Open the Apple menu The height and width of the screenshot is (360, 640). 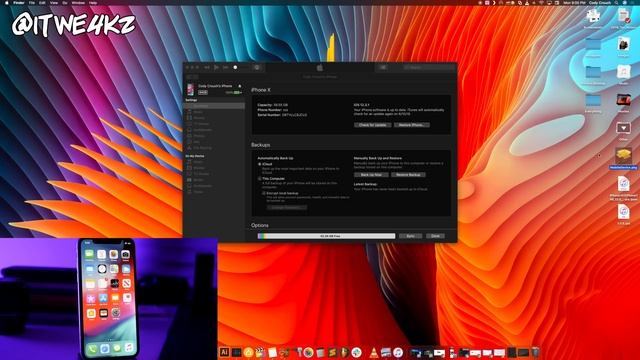click(x=7, y=2)
